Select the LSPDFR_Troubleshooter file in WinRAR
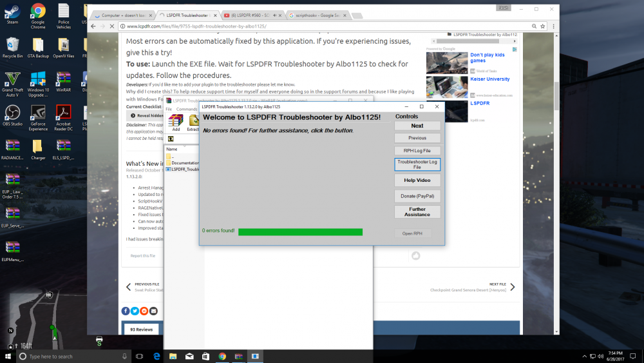 (x=182, y=170)
